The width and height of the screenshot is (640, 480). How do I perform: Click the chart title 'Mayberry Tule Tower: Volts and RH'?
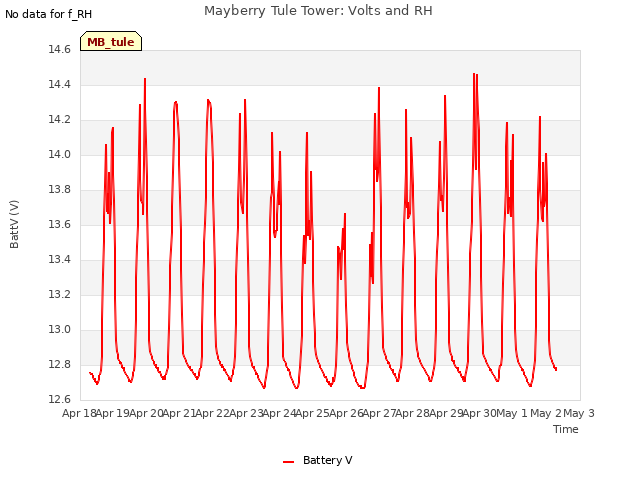[x=318, y=11]
